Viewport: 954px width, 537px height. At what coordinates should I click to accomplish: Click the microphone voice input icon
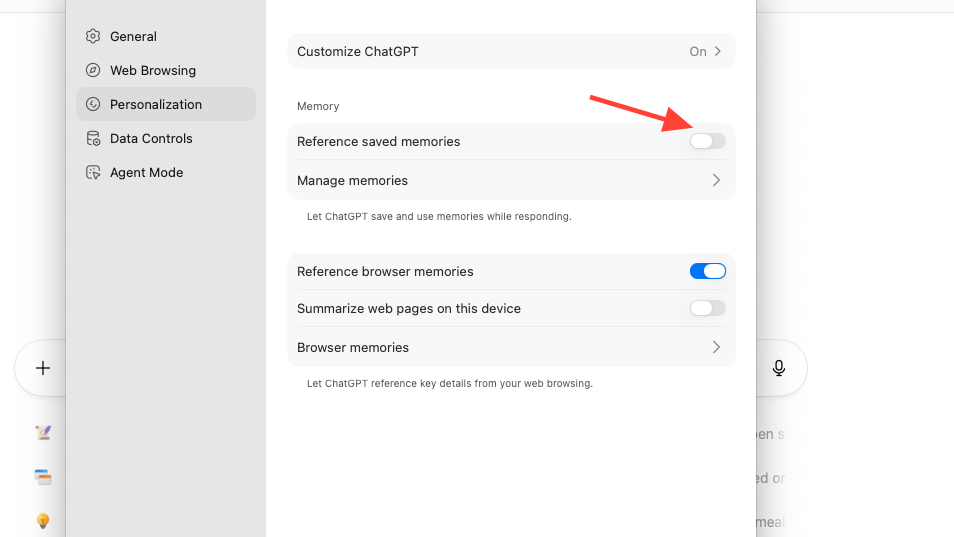(779, 368)
